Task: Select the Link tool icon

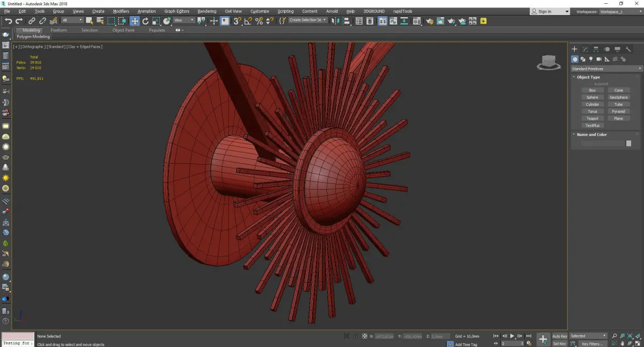Action: pyautogui.click(x=32, y=21)
